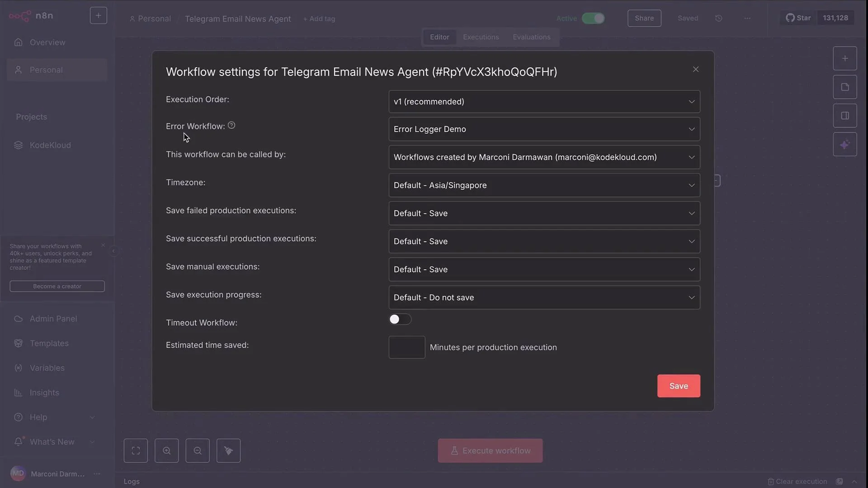Click the Error Workflow help tooltip icon

pyautogui.click(x=231, y=125)
